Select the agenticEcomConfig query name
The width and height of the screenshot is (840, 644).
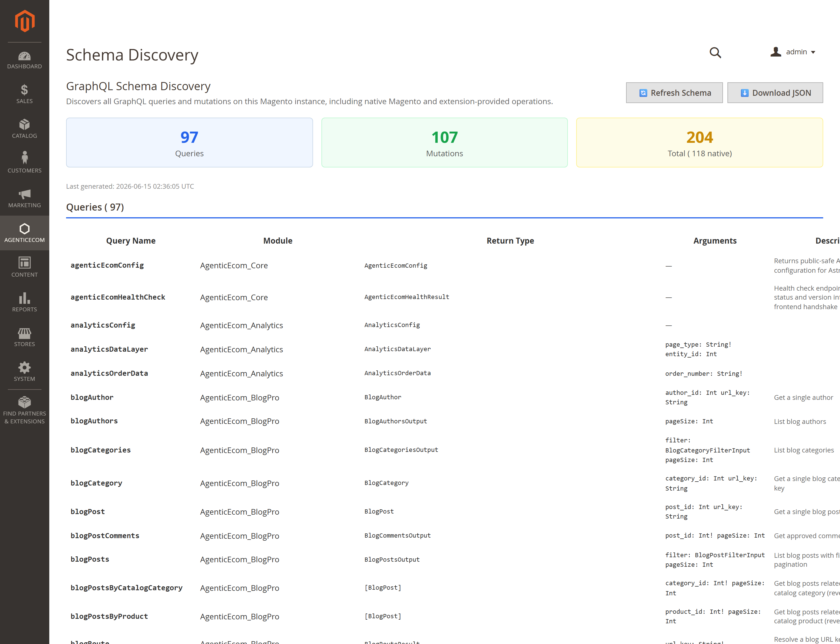pos(107,265)
